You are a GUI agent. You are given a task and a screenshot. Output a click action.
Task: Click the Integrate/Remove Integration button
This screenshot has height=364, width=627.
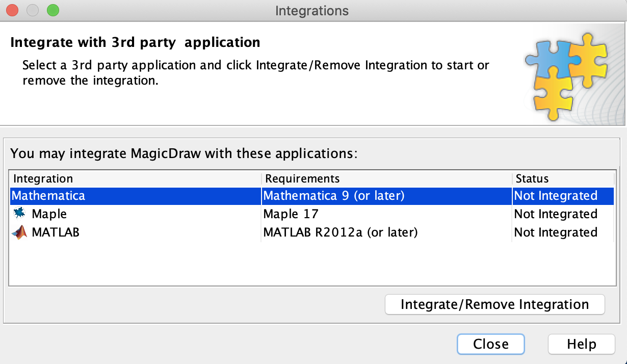[494, 305]
